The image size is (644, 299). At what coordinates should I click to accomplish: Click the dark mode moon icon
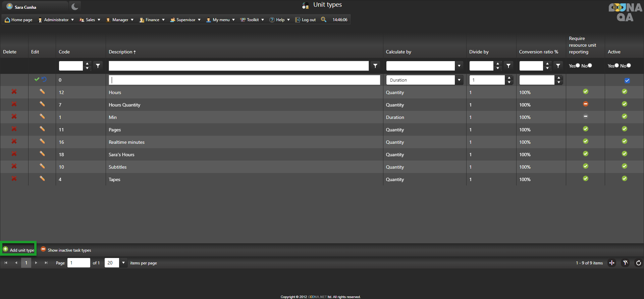[75, 6]
